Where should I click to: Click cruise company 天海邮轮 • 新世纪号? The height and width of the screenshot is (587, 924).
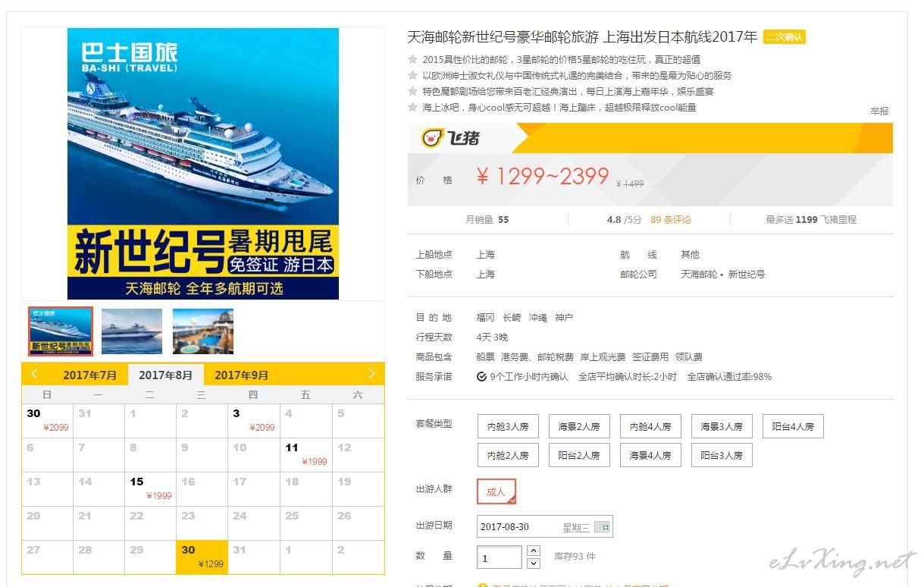[x=722, y=275]
